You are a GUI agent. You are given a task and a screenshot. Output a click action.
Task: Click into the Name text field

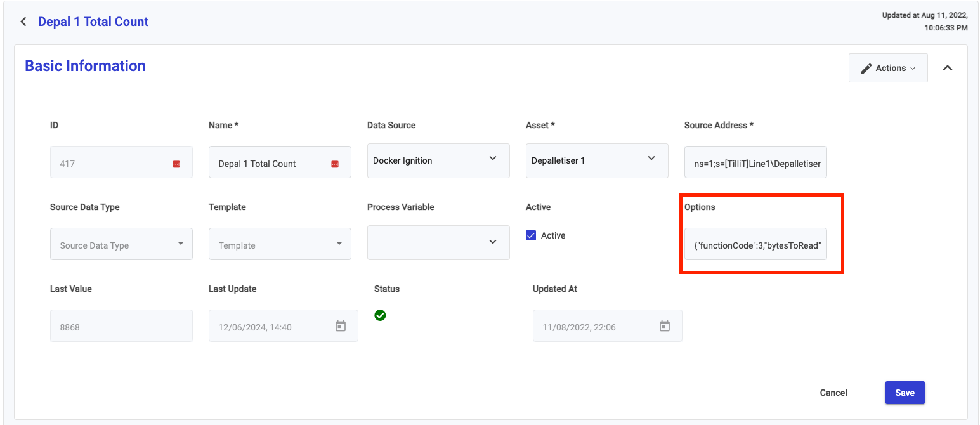pos(270,163)
